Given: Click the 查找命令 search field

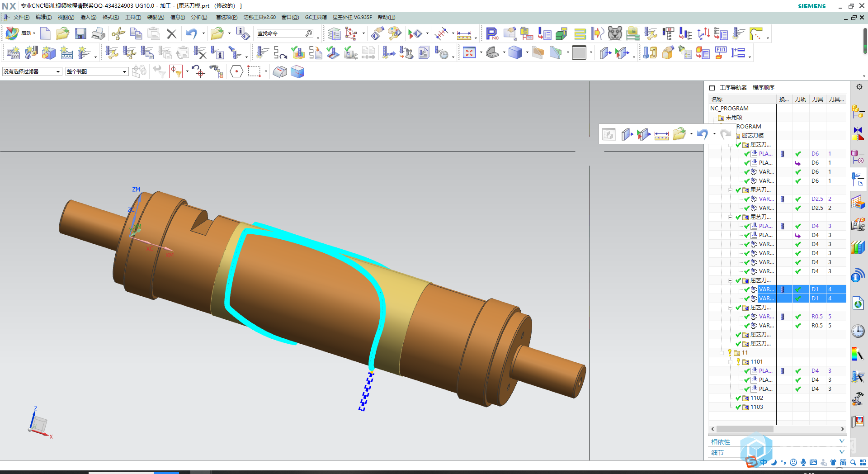Looking at the screenshot, I should tap(285, 33).
